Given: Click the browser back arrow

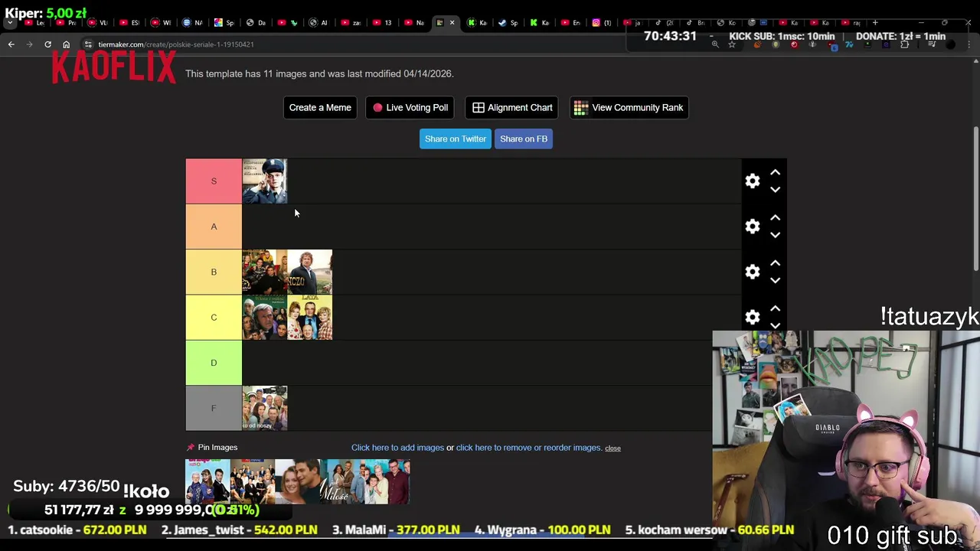Looking at the screenshot, I should pos(11,44).
